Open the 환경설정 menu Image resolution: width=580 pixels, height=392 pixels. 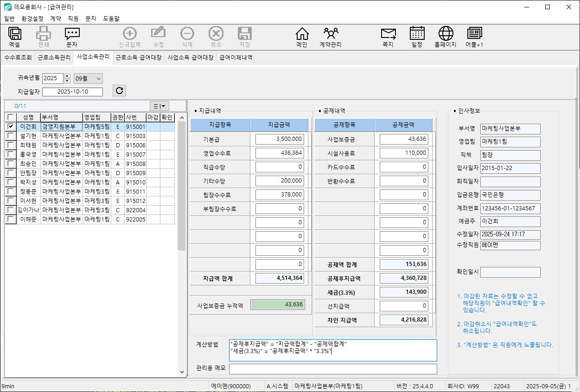[x=32, y=19]
